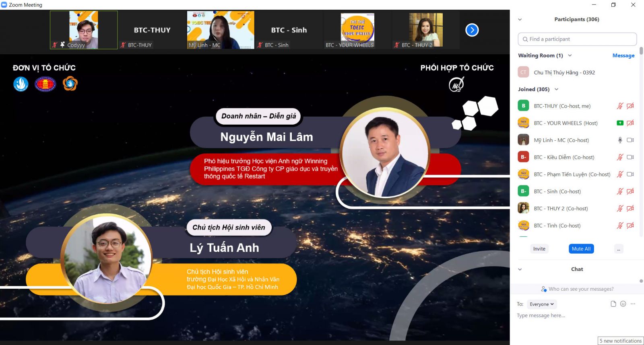This screenshot has width=644, height=345.
Task: Toggle the video icon for BTC-THUY (Co-host, me)
Action: pyautogui.click(x=630, y=106)
